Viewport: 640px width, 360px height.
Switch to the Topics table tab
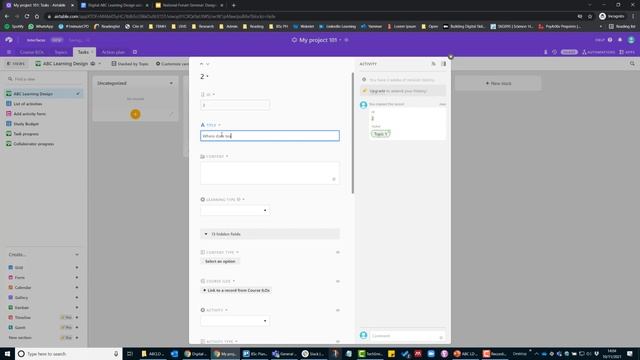click(61, 52)
